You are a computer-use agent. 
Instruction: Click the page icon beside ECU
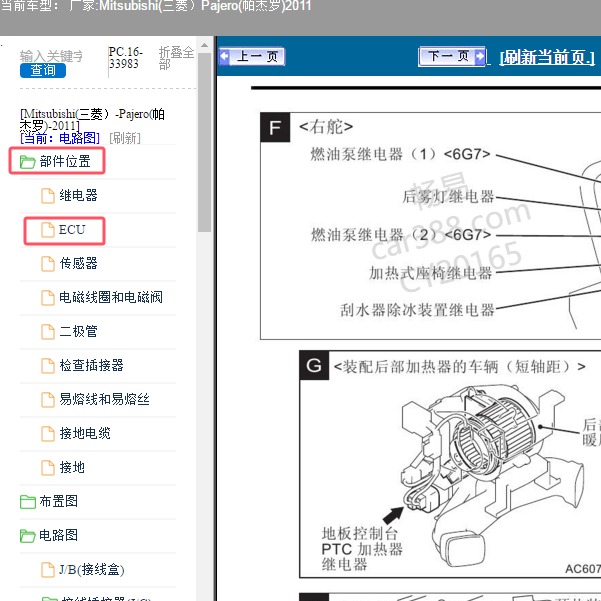[x=48, y=230]
